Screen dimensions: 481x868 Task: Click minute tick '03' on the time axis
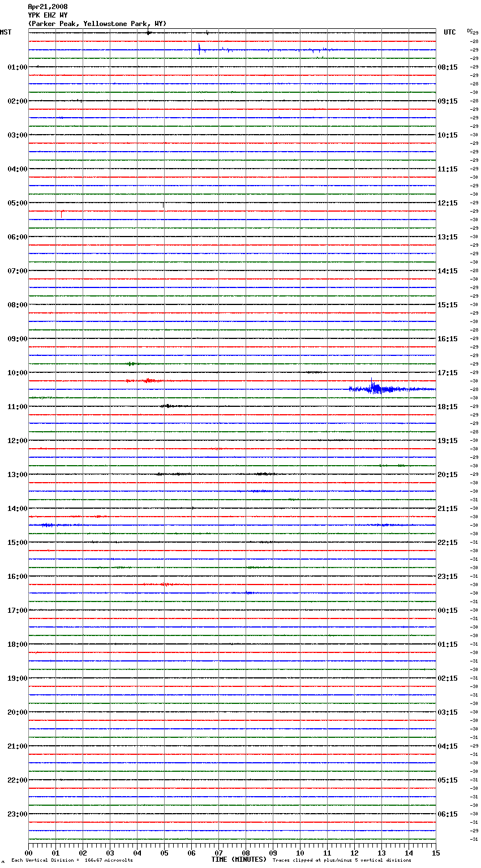110,853
